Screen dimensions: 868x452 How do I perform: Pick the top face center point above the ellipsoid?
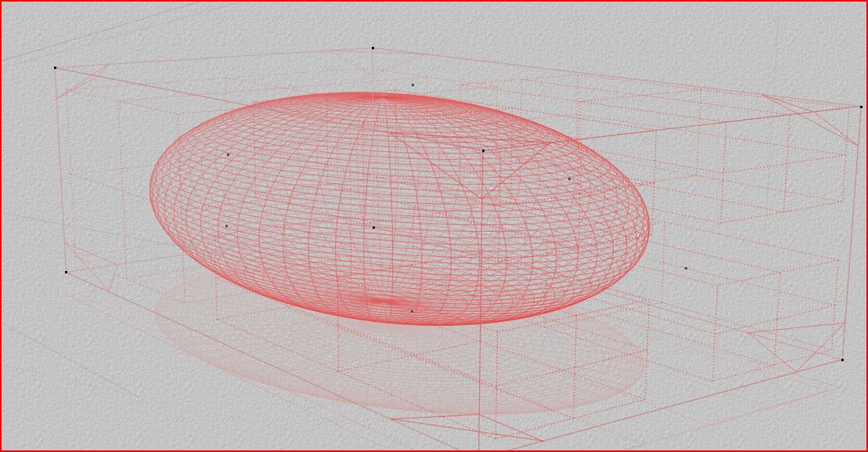412,85
